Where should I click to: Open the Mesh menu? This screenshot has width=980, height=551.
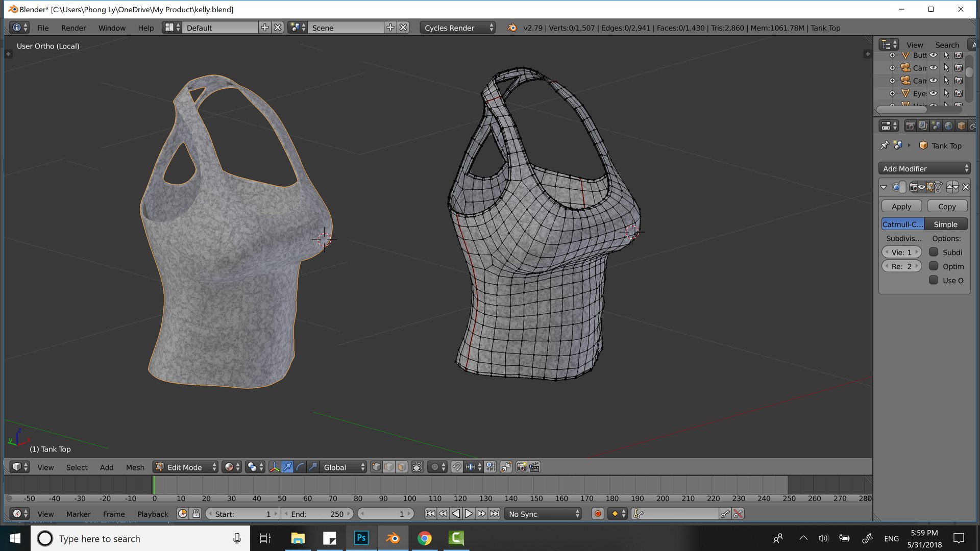[x=135, y=467]
